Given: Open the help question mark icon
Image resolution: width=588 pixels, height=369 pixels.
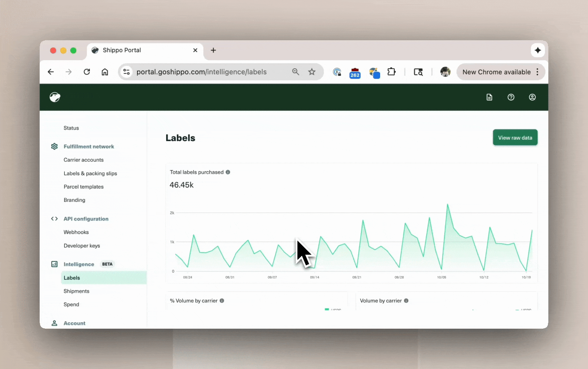Looking at the screenshot, I should [x=511, y=97].
